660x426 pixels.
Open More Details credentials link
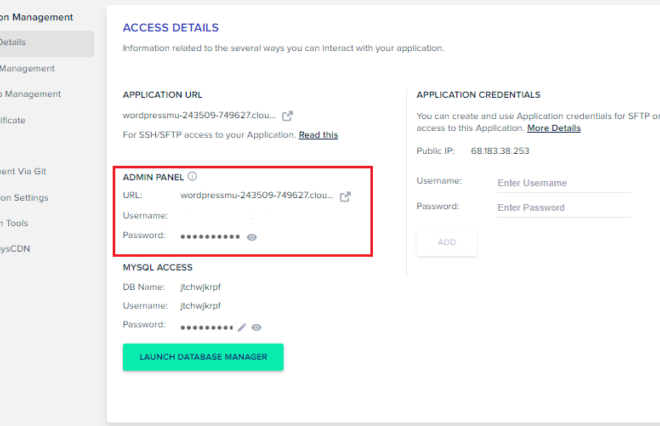(x=554, y=128)
